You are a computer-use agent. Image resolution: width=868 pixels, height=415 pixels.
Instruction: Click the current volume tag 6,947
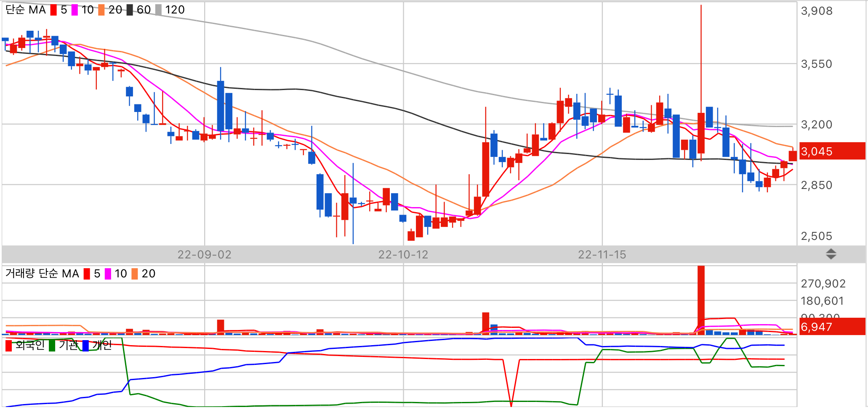(x=832, y=327)
